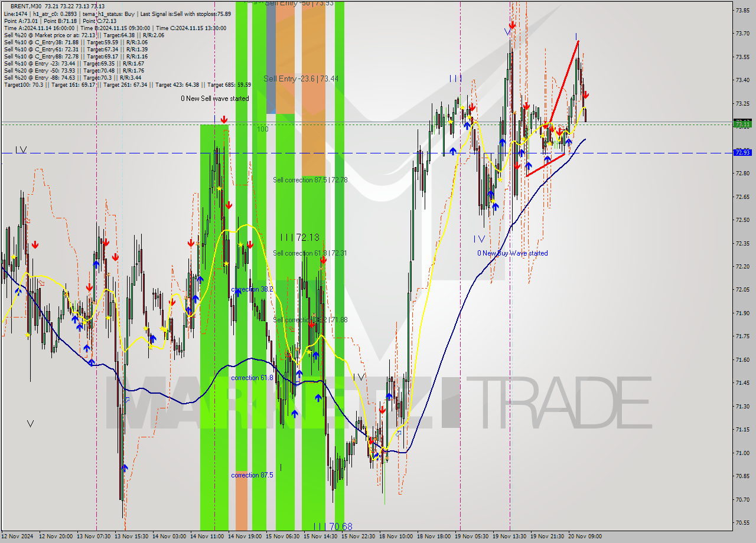Click the 'Sell %20 @ Entry -50: 73.93' line

coord(74,70)
